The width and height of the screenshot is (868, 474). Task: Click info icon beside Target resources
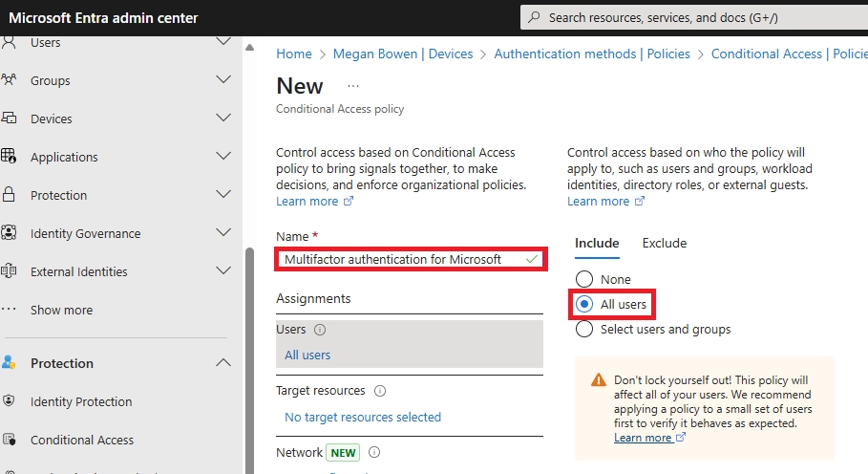[x=380, y=391]
